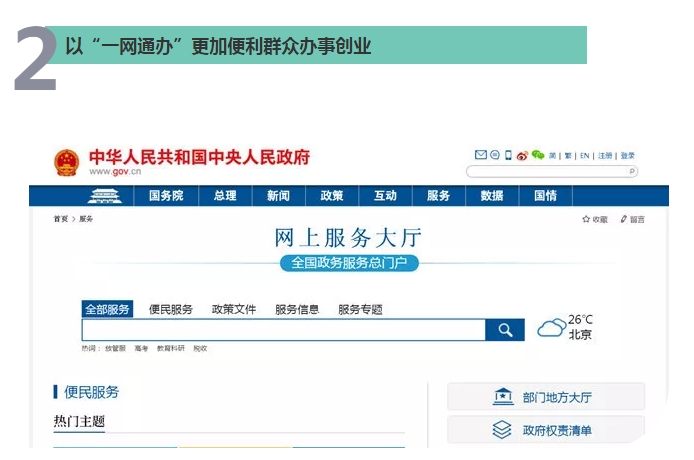Switch to the 便民服务 search tab
Image resolution: width=694 pixels, height=460 pixels.
pyautogui.click(x=171, y=310)
